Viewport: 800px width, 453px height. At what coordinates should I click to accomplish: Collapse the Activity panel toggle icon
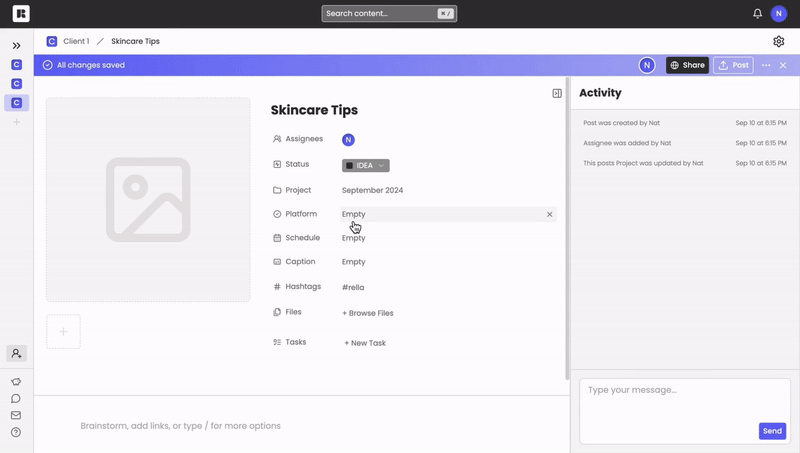pos(557,93)
